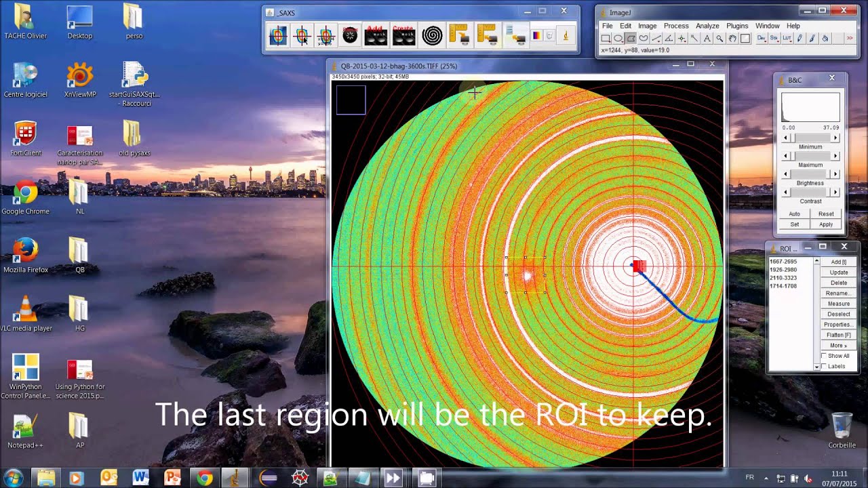868x488 pixels.
Task: Click the Apply button in B&C window
Action: tap(826, 224)
